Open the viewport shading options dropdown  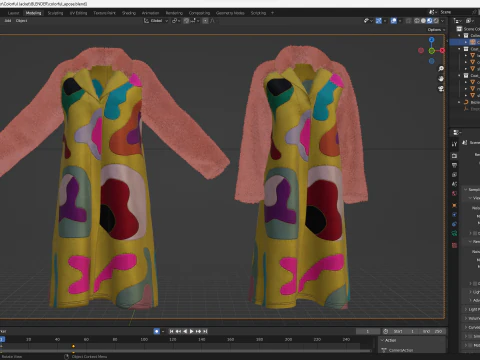click(443, 21)
